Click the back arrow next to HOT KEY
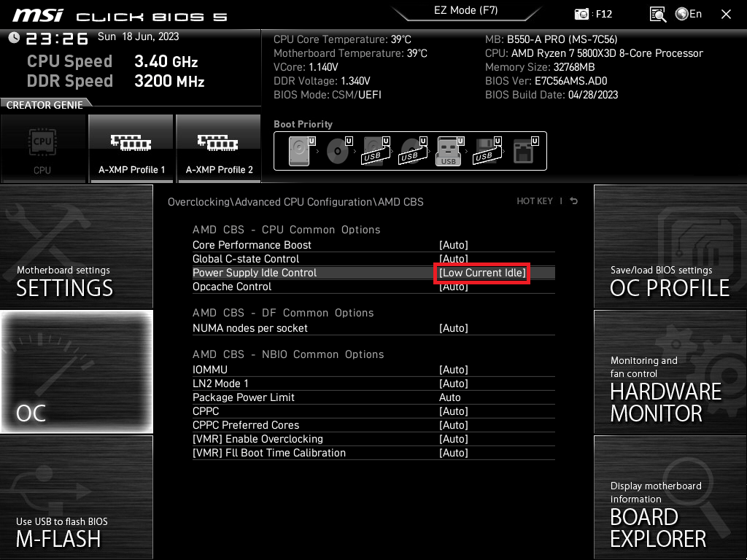The width and height of the screenshot is (747, 560). (573, 201)
